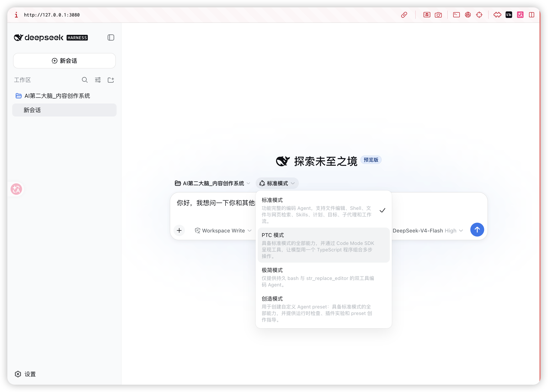Click the 探索未至之境 heading
548x392 pixels.
point(326,161)
